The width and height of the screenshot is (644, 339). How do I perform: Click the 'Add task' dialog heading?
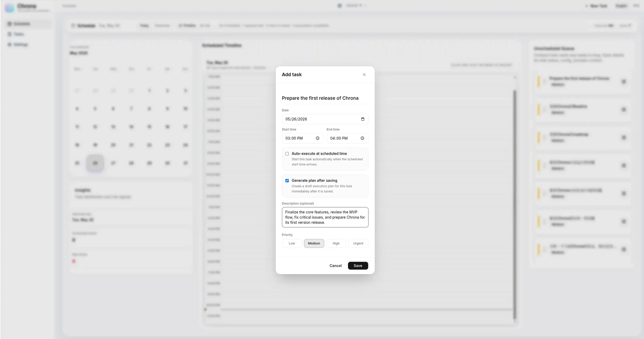292,74
